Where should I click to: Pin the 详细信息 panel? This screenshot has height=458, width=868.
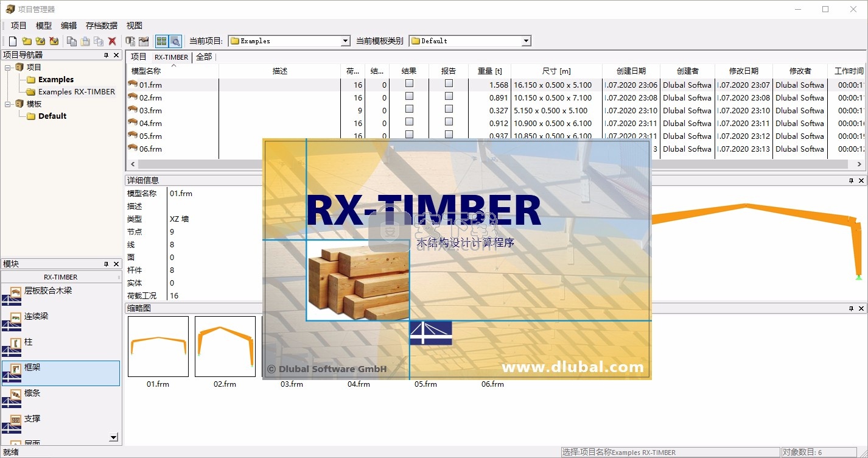coord(851,181)
